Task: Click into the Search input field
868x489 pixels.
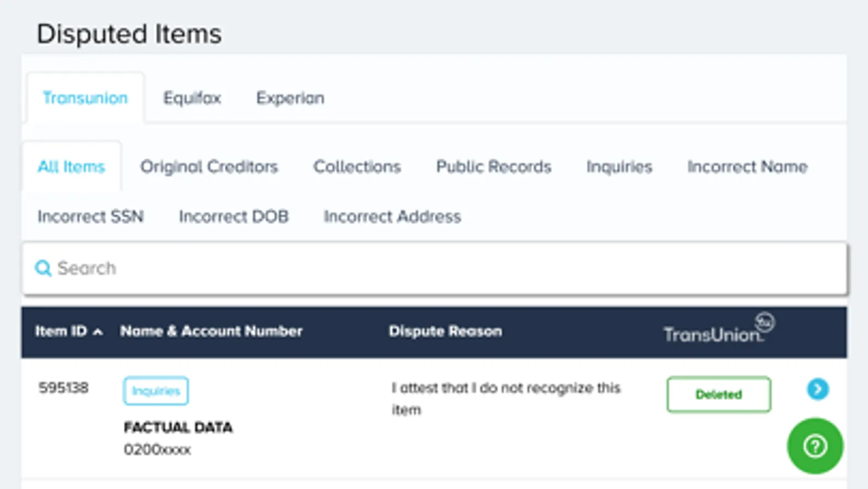Action: coord(434,268)
